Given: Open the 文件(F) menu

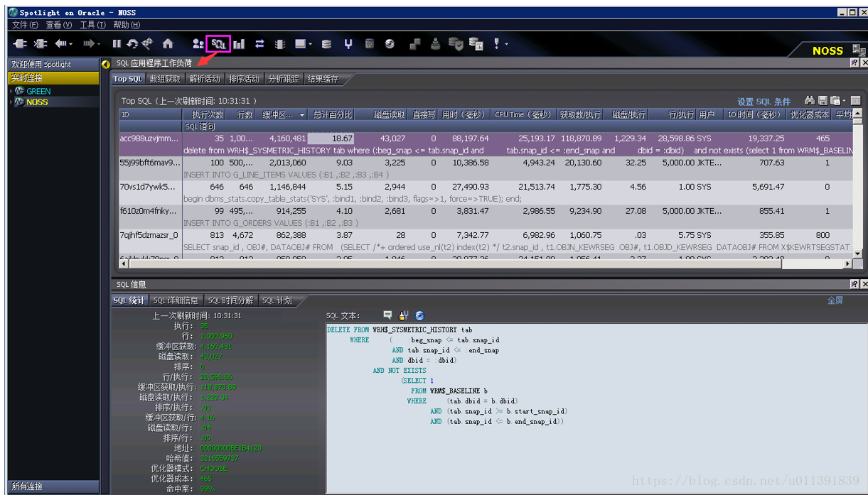Looking at the screenshot, I should 25,25.
